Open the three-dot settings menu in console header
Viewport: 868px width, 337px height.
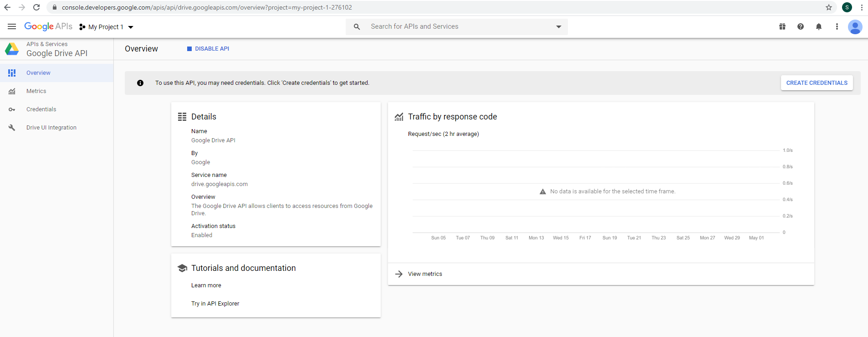[837, 26]
